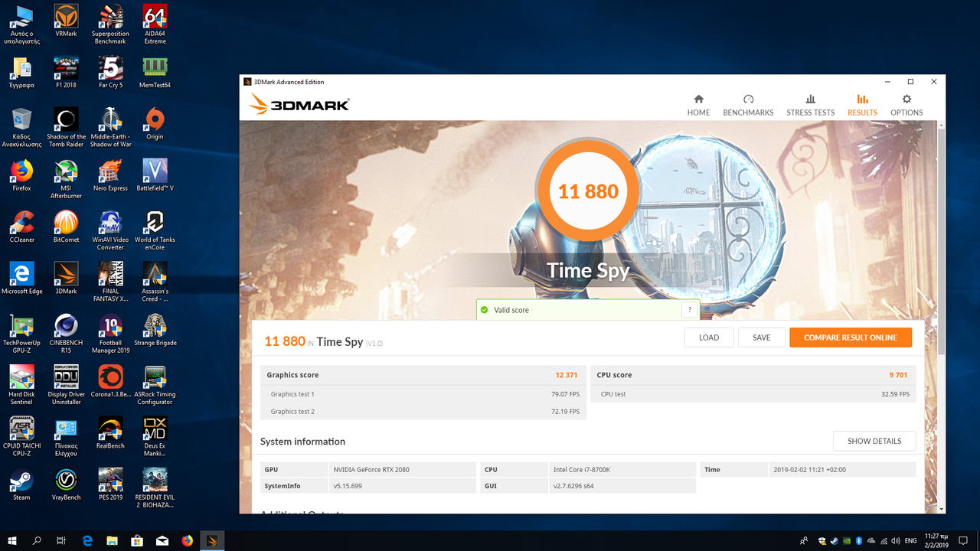Open TechPowerUp GPU-Z icon
Viewport: 980px width, 551px height.
pyautogui.click(x=21, y=334)
